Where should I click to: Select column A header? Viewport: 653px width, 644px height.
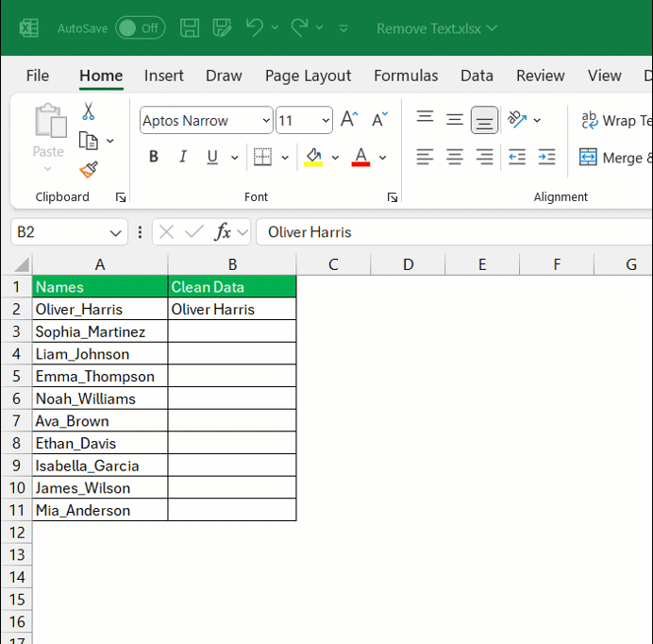(x=100, y=264)
